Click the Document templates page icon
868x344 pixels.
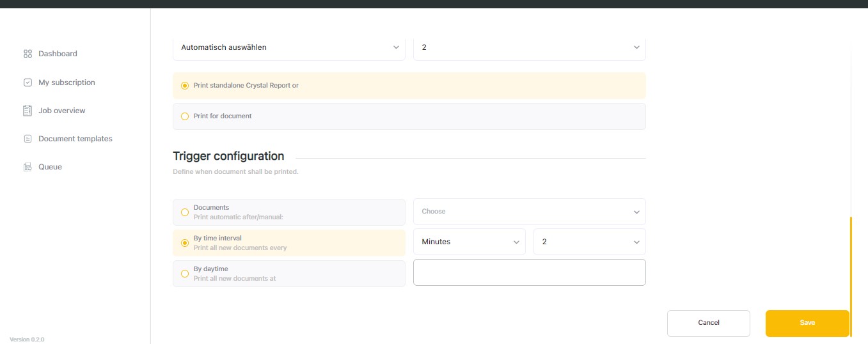pyautogui.click(x=28, y=139)
